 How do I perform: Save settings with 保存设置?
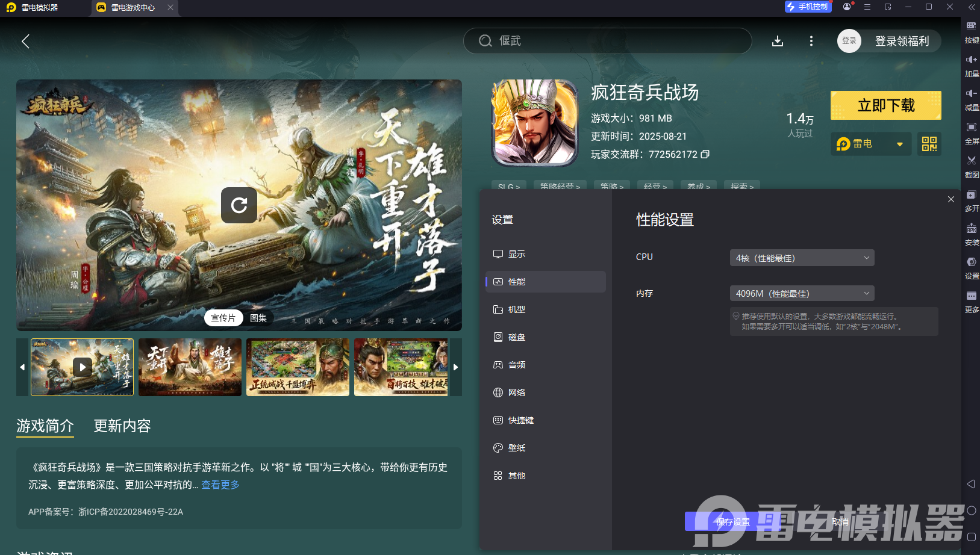click(x=732, y=521)
